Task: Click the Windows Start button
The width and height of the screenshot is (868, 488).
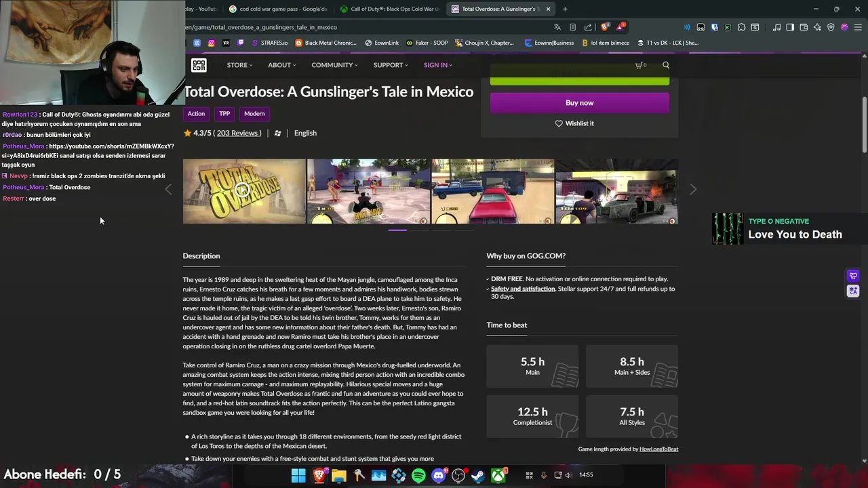Action: coord(298,476)
